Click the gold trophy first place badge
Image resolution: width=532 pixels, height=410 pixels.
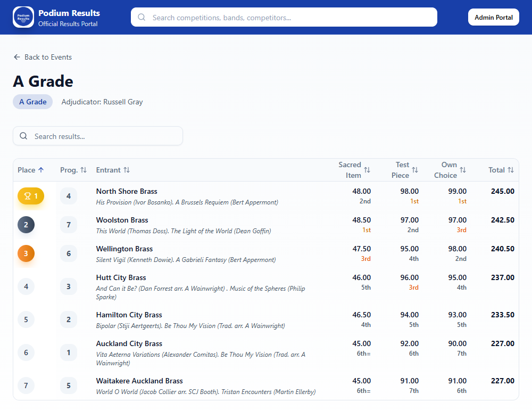click(31, 196)
